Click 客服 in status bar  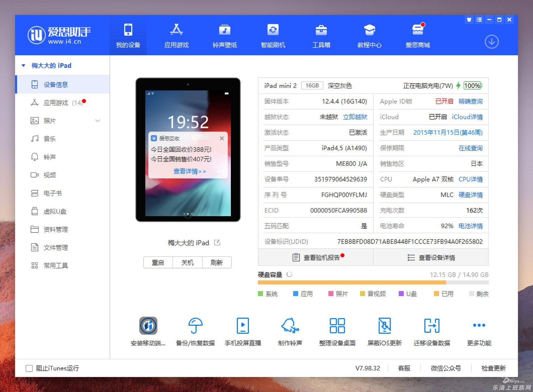(404, 368)
